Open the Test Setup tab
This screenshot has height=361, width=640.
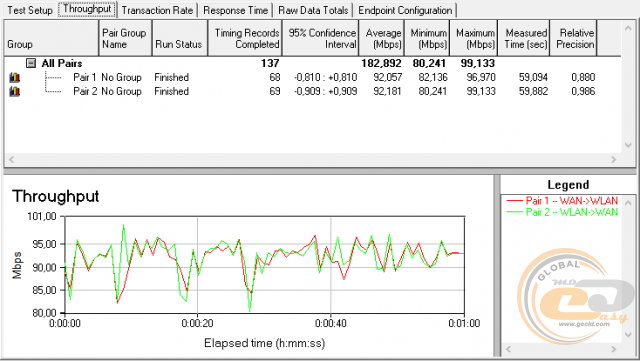pos(30,10)
